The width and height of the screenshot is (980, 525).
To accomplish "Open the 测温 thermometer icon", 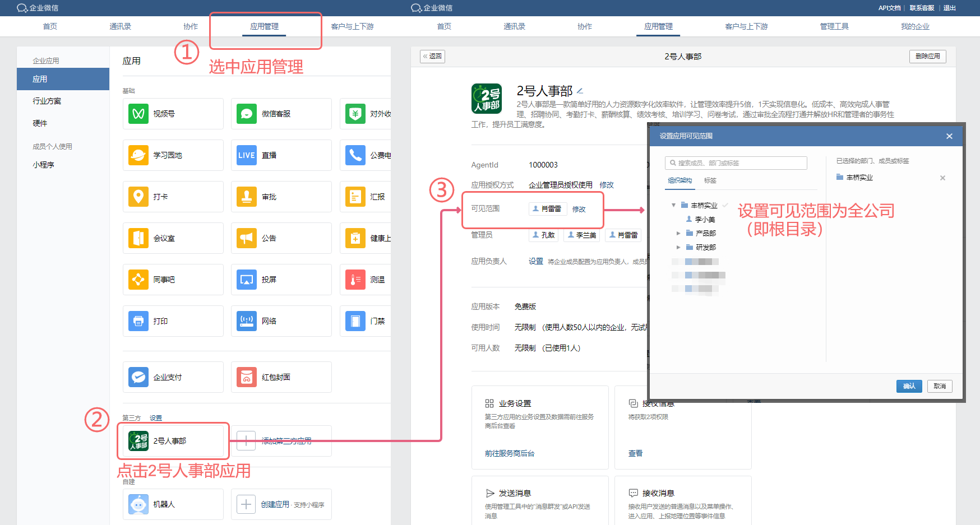I will point(355,280).
